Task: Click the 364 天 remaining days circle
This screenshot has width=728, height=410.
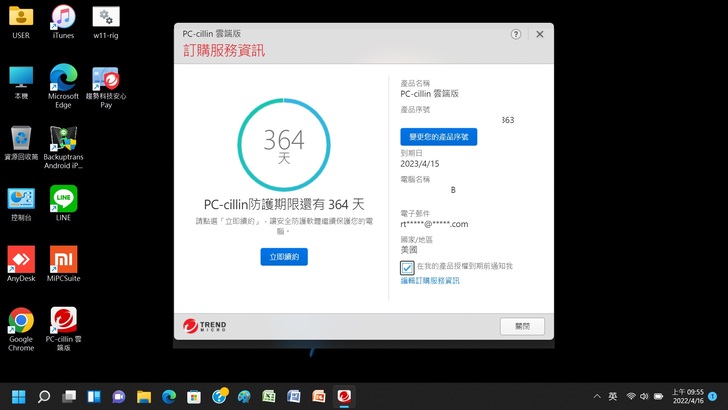Action: click(x=284, y=145)
